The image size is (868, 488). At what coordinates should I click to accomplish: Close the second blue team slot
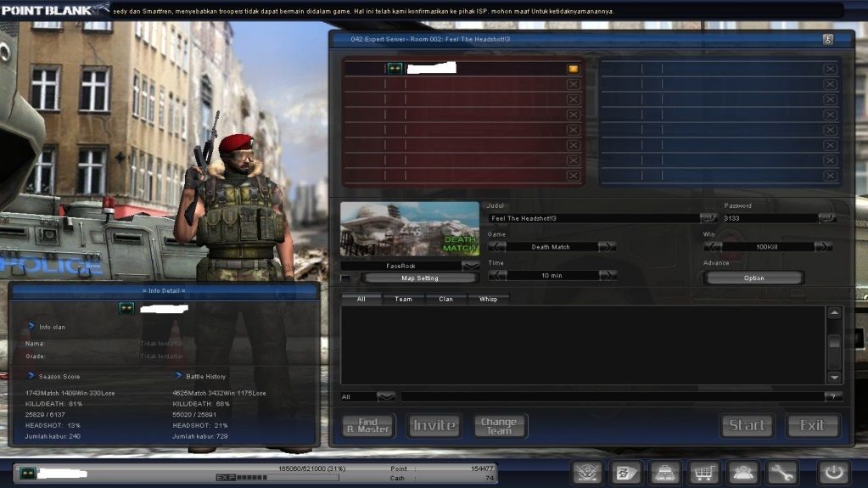coord(830,84)
